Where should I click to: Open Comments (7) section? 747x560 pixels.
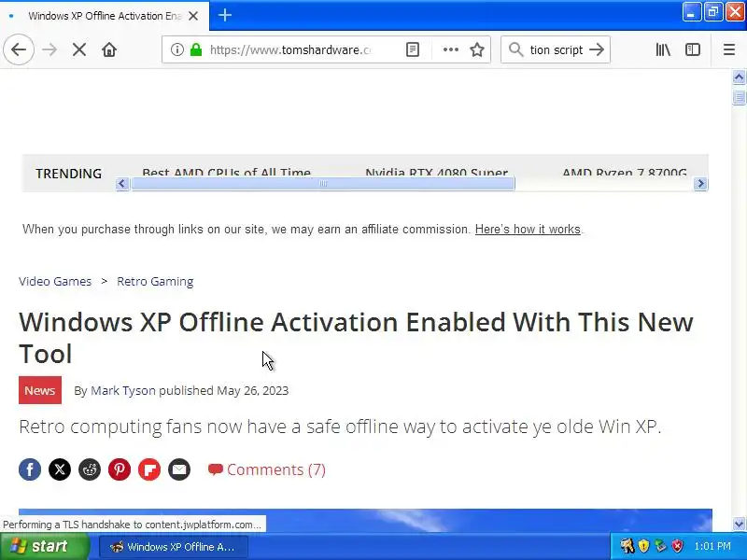[267, 469]
